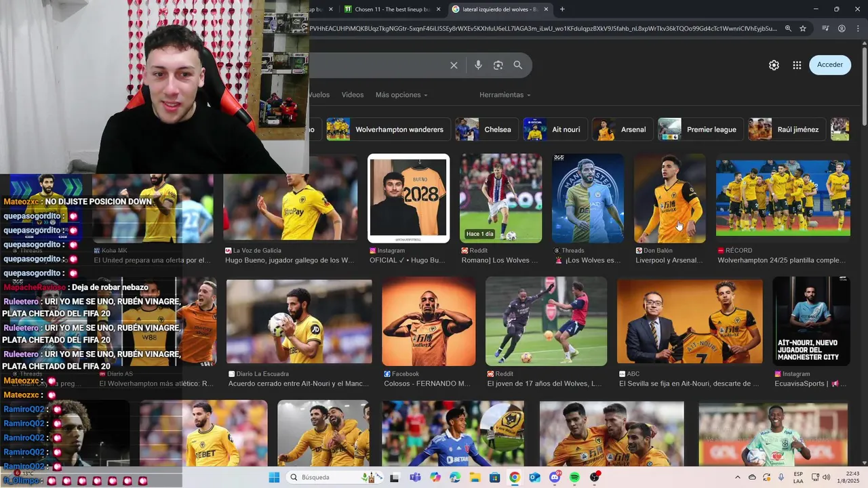868x488 pixels.
Task: Open Diario La Escuadra image result
Action: coord(299,322)
